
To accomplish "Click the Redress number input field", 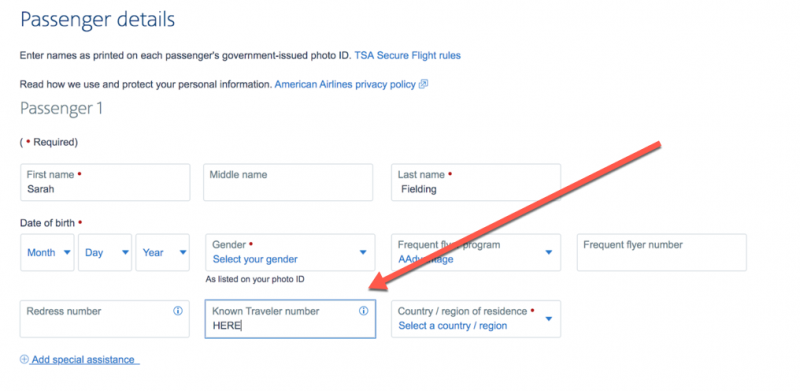I will (x=105, y=319).
